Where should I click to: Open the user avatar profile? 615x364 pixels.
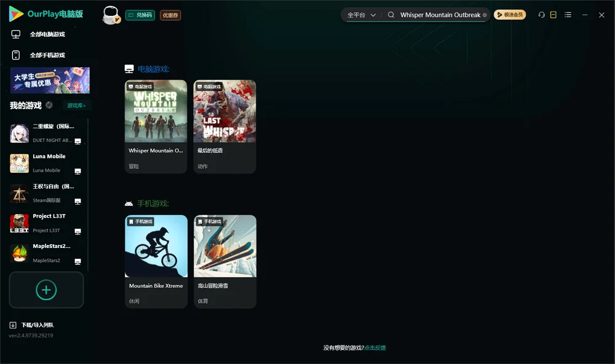pos(111,15)
